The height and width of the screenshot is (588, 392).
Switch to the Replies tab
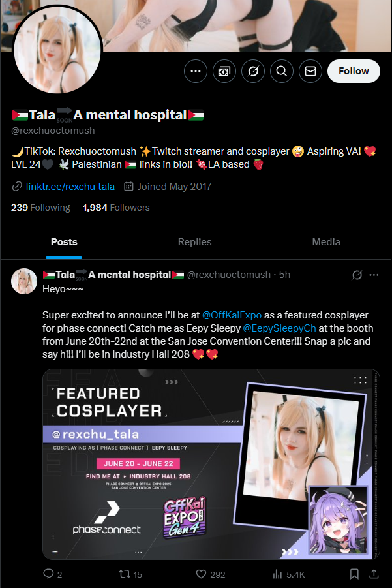[x=194, y=242]
